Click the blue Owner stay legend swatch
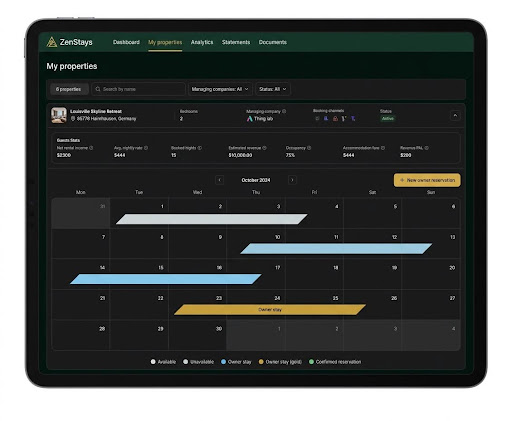 click(223, 362)
